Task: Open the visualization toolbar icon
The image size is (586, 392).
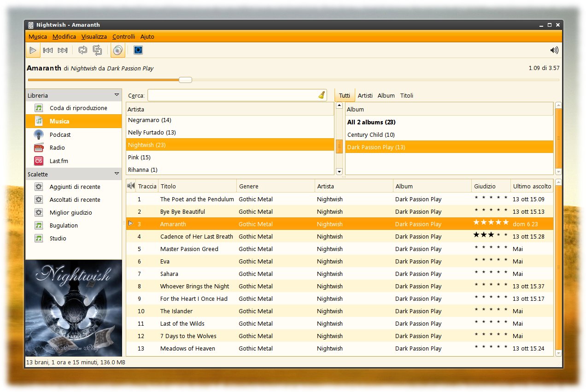Action: pos(138,50)
